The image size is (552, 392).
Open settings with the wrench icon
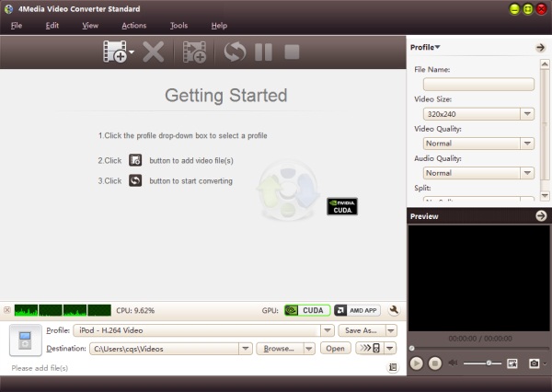click(x=394, y=311)
